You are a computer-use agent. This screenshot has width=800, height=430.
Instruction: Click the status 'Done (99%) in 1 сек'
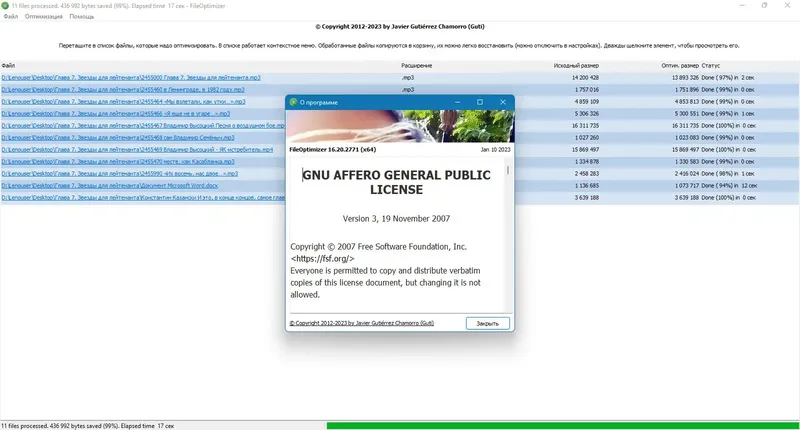(728, 113)
